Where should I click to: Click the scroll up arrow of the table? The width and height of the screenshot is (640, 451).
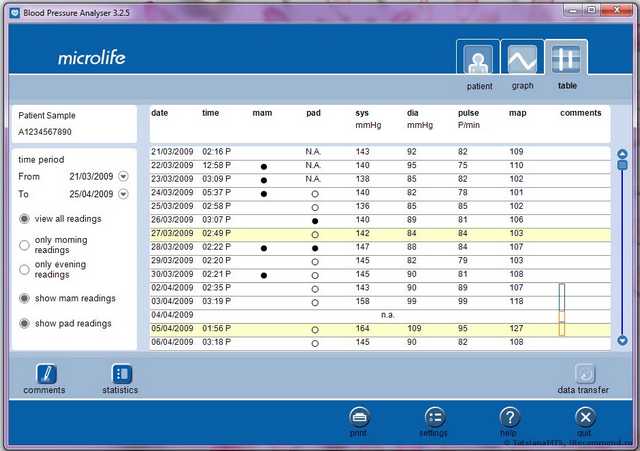pyautogui.click(x=622, y=154)
